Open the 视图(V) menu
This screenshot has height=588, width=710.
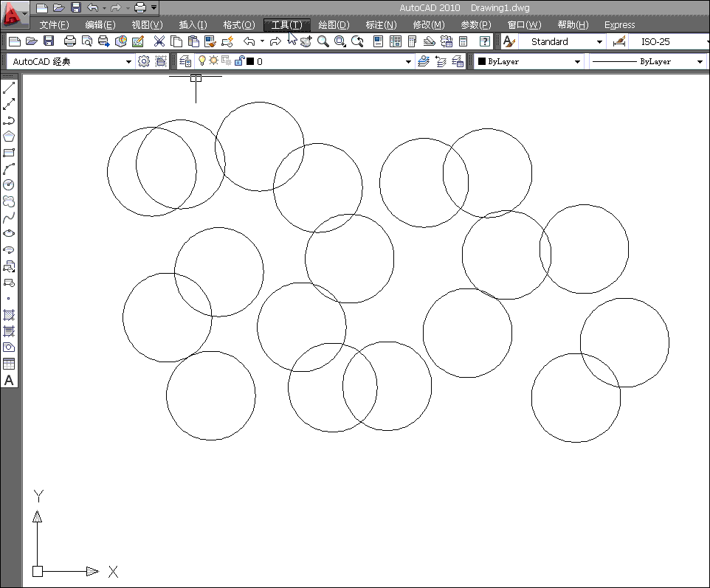point(147,25)
